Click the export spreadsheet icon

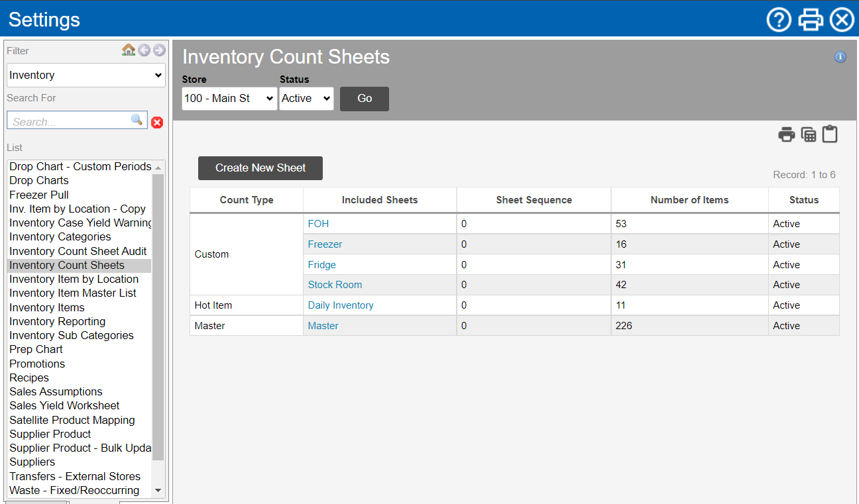click(808, 134)
